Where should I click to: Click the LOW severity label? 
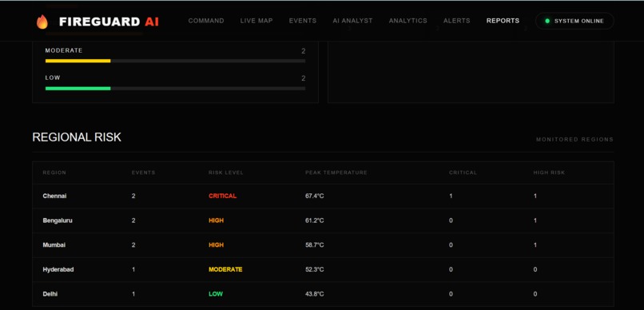click(x=53, y=77)
